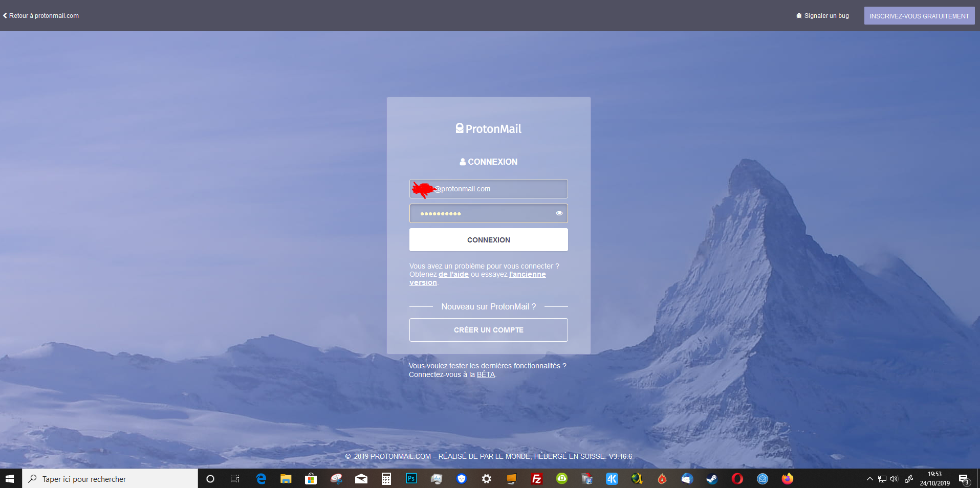The width and height of the screenshot is (980, 488).
Task: Open the 'de l'aide' help link
Action: 453,274
